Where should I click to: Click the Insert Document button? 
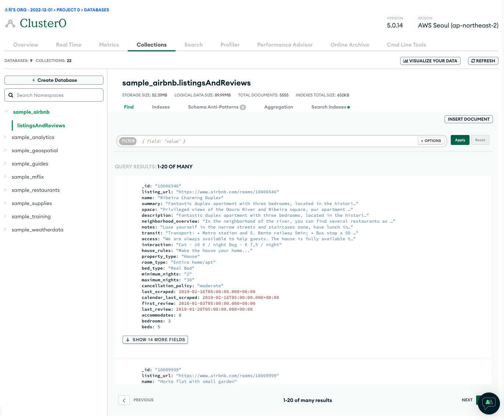pyautogui.click(x=469, y=119)
